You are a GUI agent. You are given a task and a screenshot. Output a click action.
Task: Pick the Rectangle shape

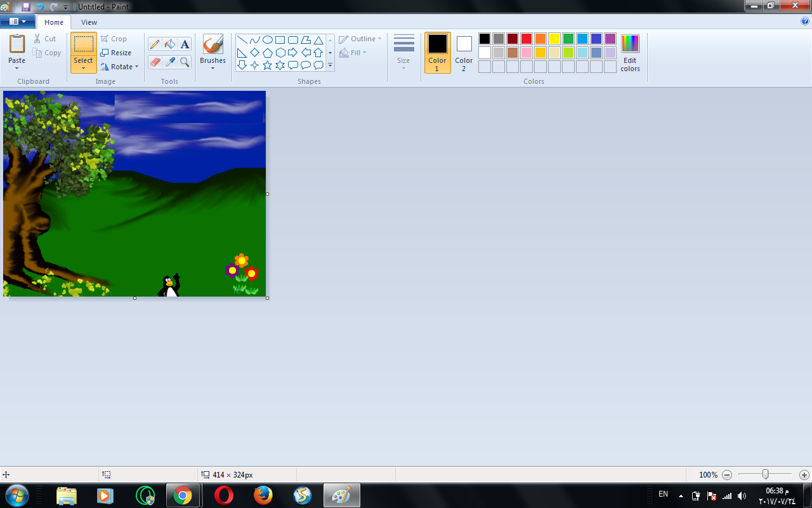[x=280, y=40]
